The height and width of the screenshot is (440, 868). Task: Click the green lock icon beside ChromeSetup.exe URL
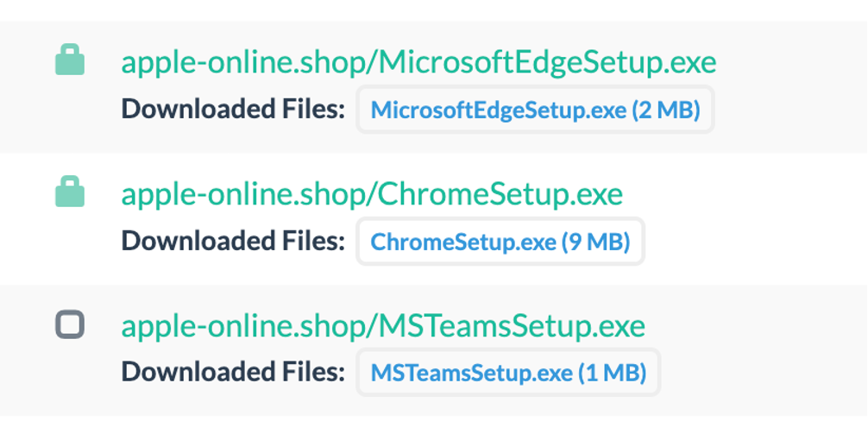coord(70,192)
